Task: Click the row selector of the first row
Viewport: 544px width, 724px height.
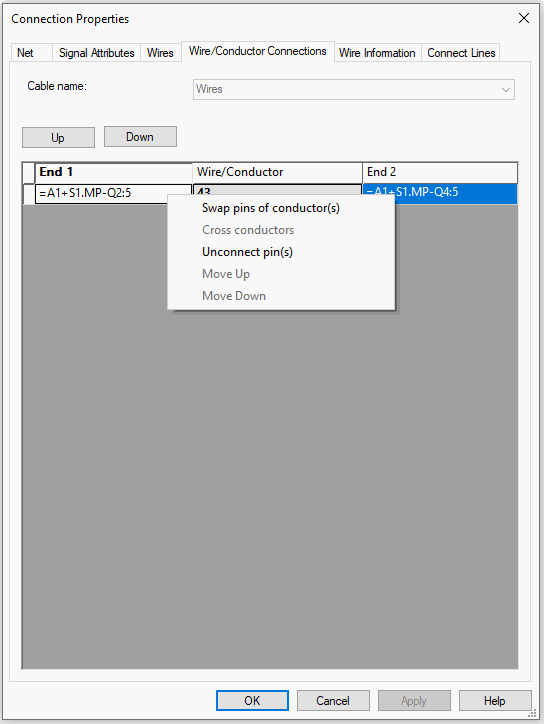Action: (29, 194)
